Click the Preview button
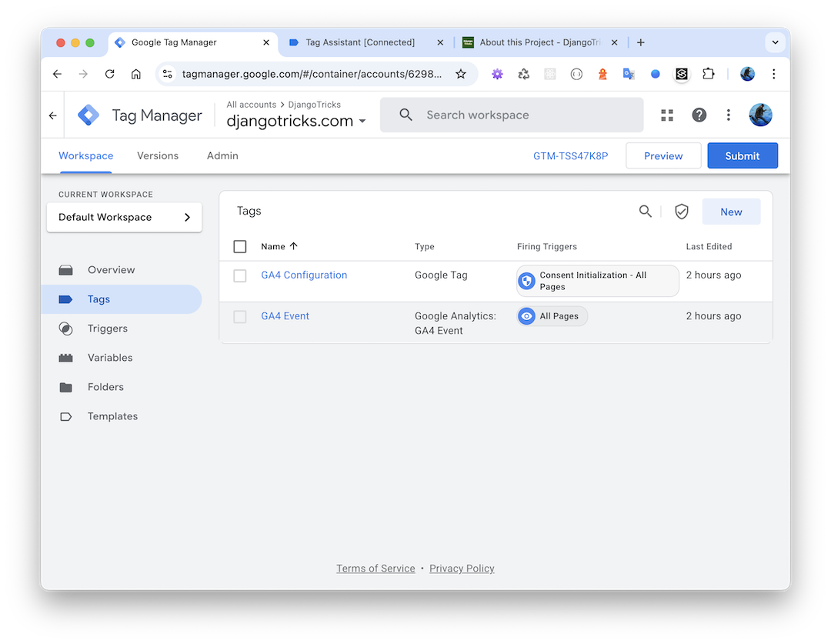This screenshot has height=644, width=831. tap(663, 156)
